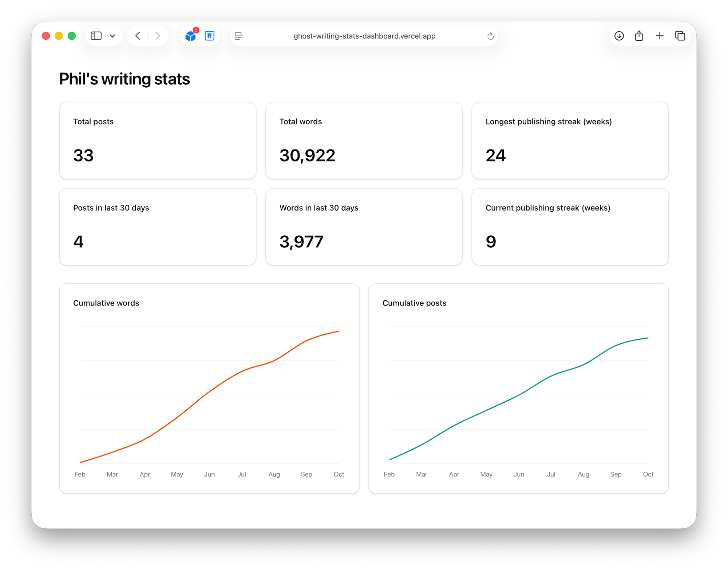Viewport: 728px width, 570px height.
Task: Go forward with the forward arrow
Action: tap(157, 36)
